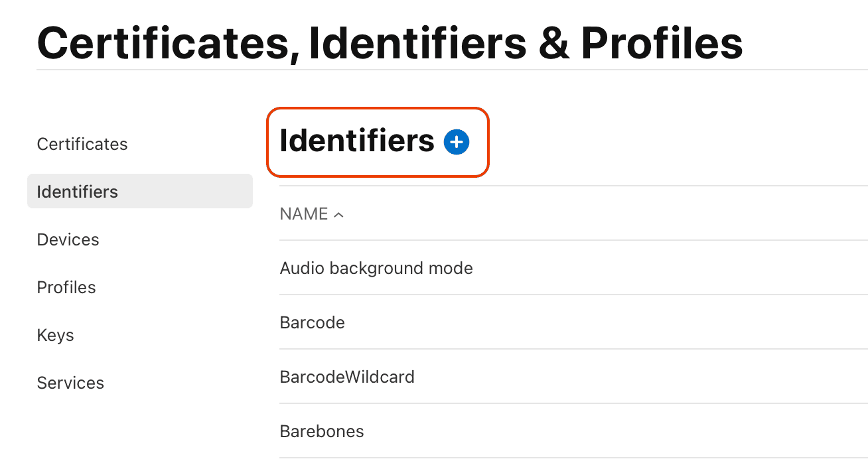
Task: Select the BarcodeWildcard row in the list
Action: [x=346, y=377]
